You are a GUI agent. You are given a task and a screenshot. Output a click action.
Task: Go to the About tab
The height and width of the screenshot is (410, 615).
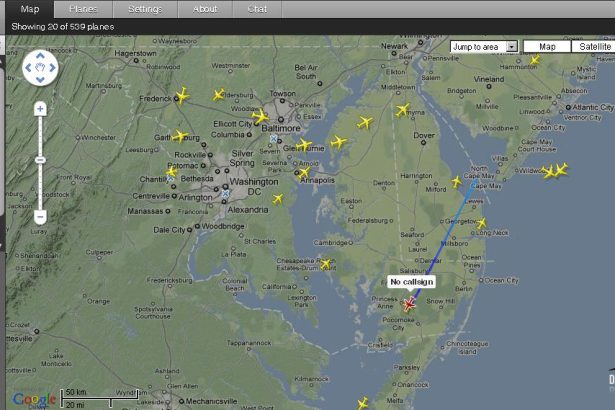[205, 9]
